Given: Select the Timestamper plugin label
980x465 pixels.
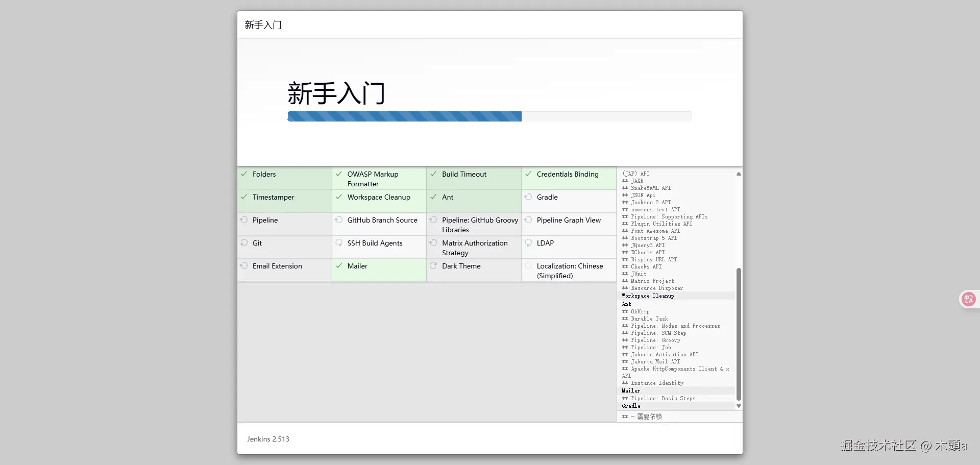Looking at the screenshot, I should (274, 197).
